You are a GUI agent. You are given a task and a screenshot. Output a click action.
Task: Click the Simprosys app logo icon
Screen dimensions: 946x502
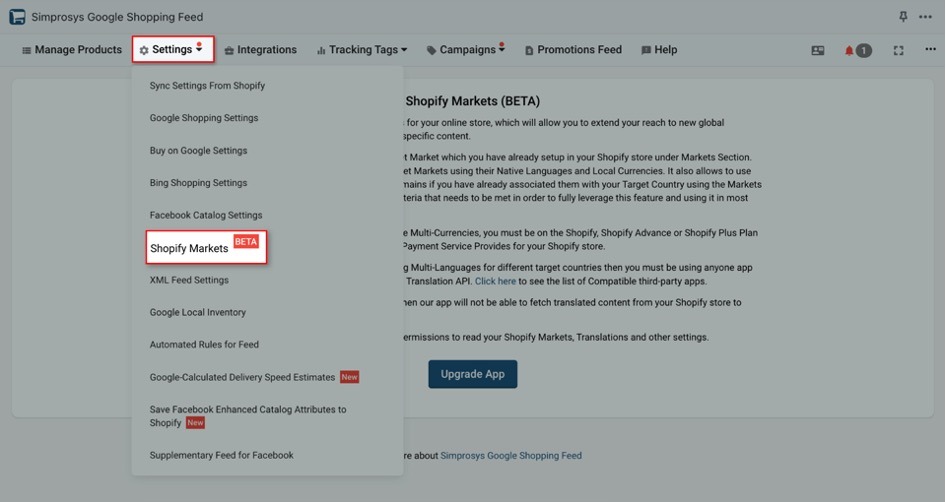[17, 17]
